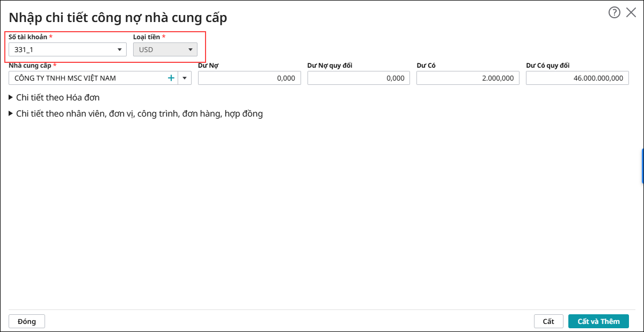This screenshot has height=332, width=644.
Task: Click the Cất và Thêm button
Action: pos(598,321)
